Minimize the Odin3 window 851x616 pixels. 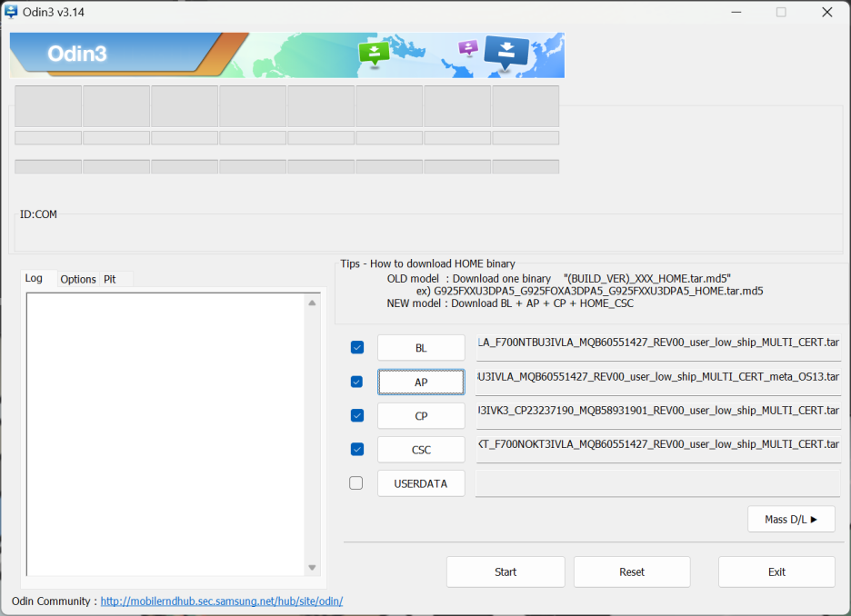[x=736, y=12]
